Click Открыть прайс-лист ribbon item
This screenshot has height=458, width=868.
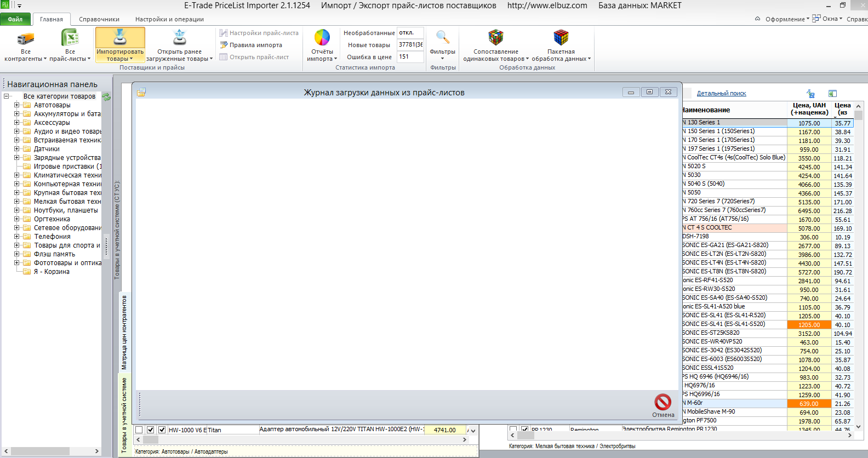click(x=254, y=57)
